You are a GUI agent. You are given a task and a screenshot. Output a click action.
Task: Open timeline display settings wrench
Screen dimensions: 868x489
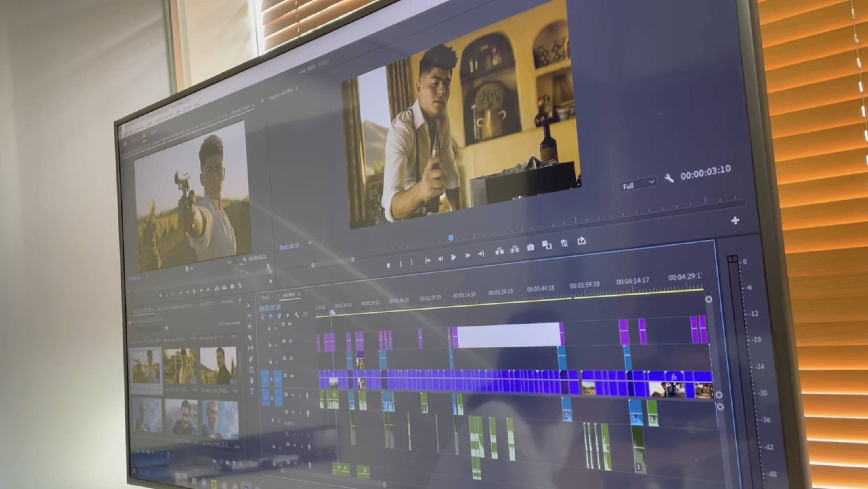click(297, 314)
